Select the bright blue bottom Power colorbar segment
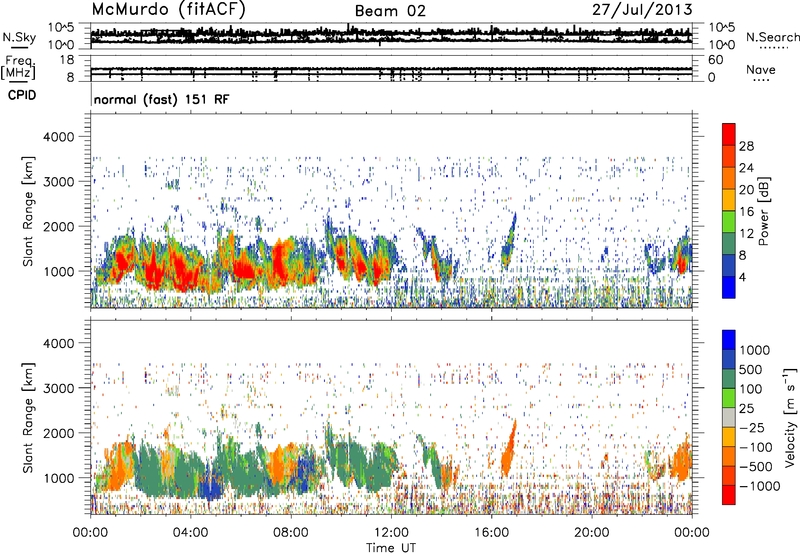Screen dimensions: 800x554 pos(729,287)
